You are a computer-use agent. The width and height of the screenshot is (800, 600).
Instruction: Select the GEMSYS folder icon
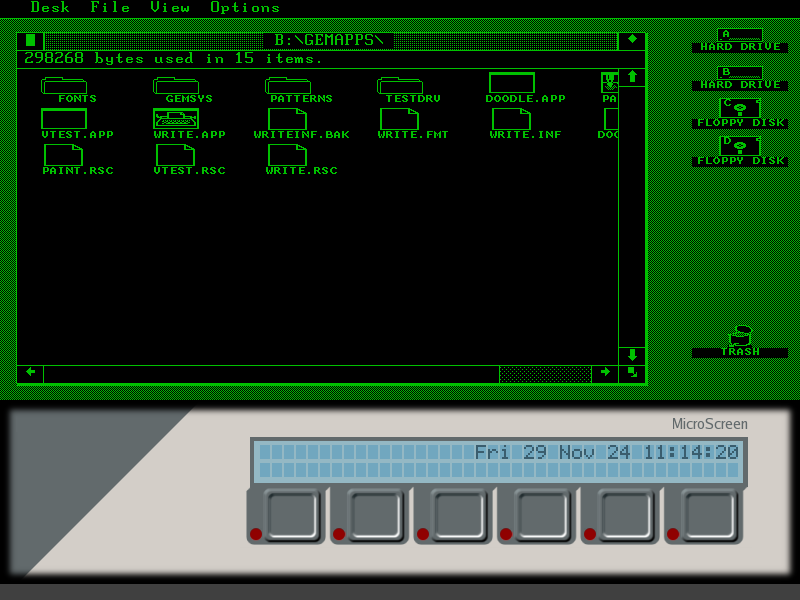coord(176,86)
